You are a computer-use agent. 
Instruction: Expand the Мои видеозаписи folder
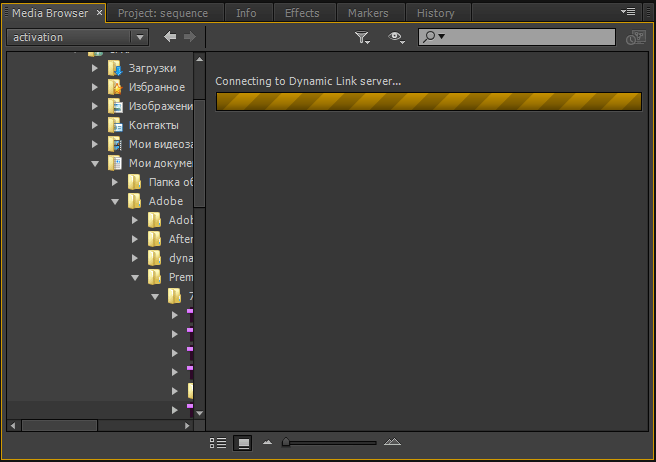[95, 144]
